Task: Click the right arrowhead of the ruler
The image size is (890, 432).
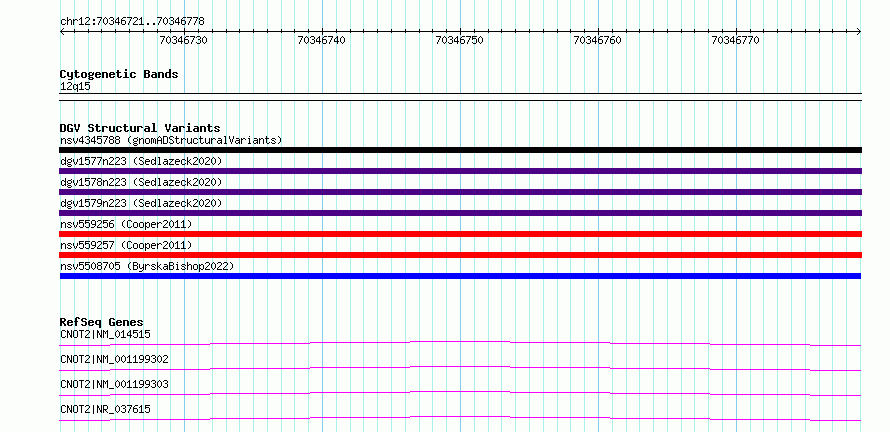Action: 859,32
